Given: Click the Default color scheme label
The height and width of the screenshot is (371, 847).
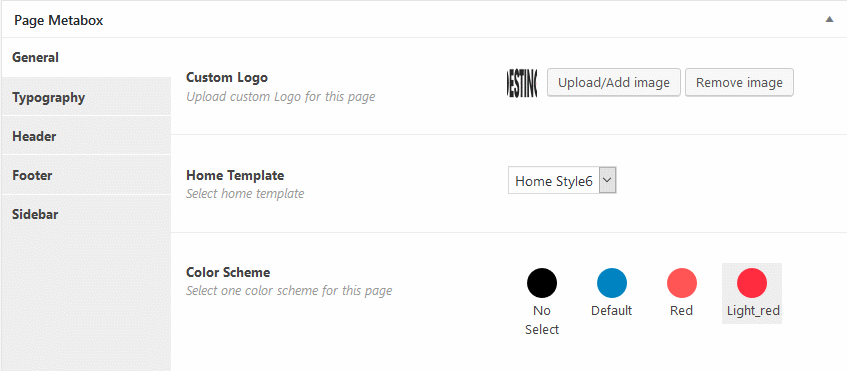Looking at the screenshot, I should (611, 311).
